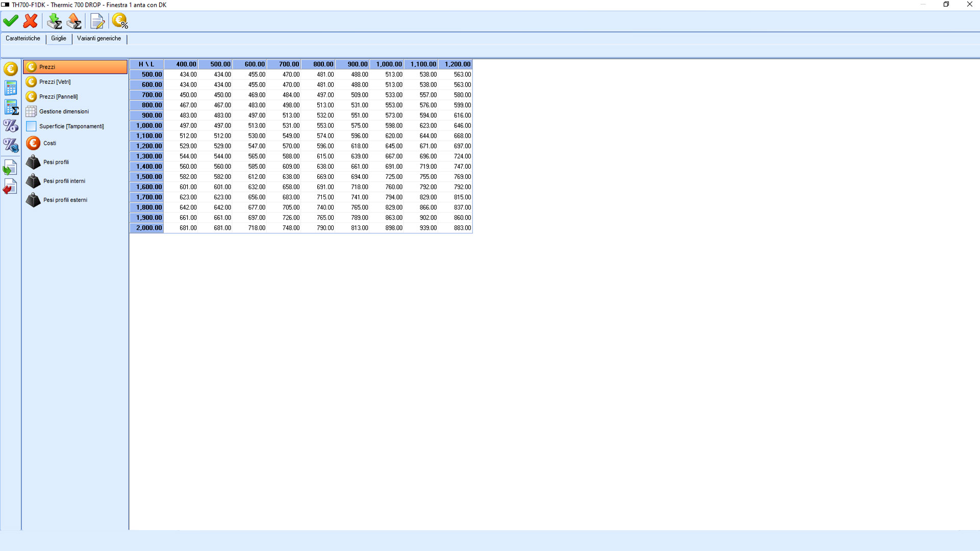Click the euro percent coin toolbar icon
Viewport: 980px width, 551px height.
point(120,21)
